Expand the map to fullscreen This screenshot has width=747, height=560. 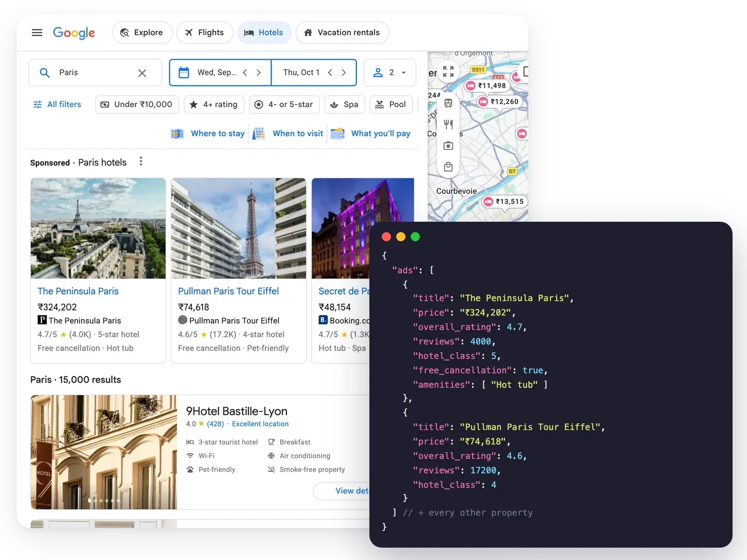(448, 72)
